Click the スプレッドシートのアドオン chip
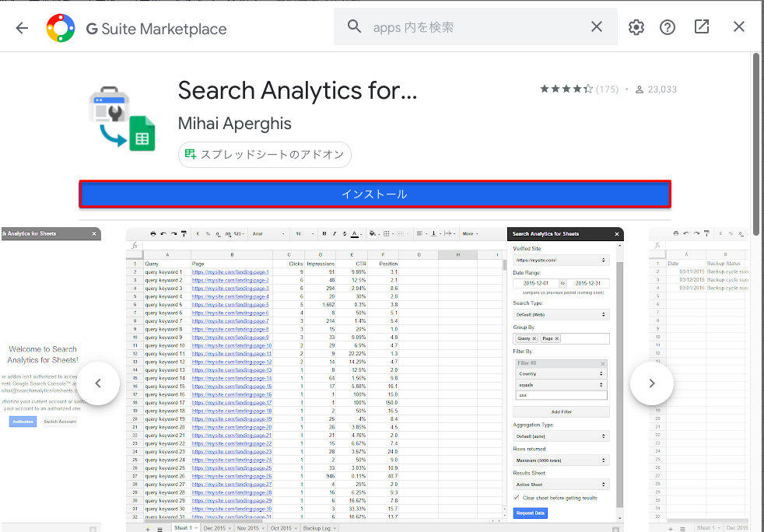This screenshot has height=532, width=764. click(x=265, y=155)
